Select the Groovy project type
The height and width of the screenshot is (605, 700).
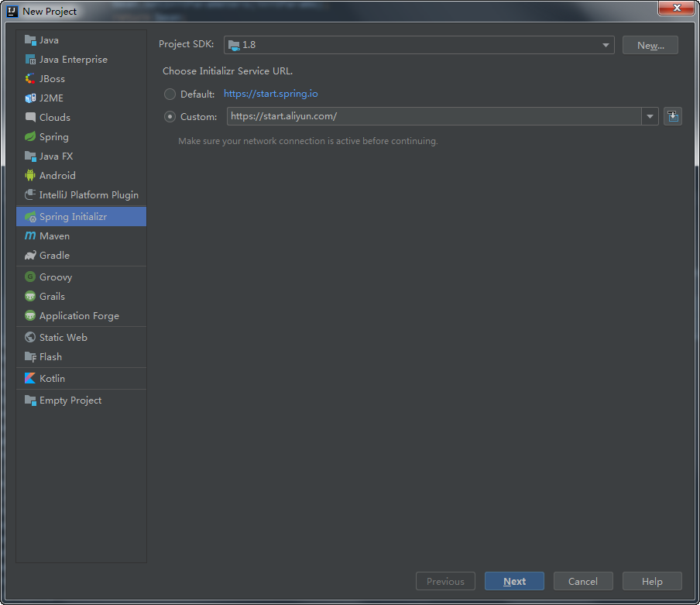pos(53,277)
